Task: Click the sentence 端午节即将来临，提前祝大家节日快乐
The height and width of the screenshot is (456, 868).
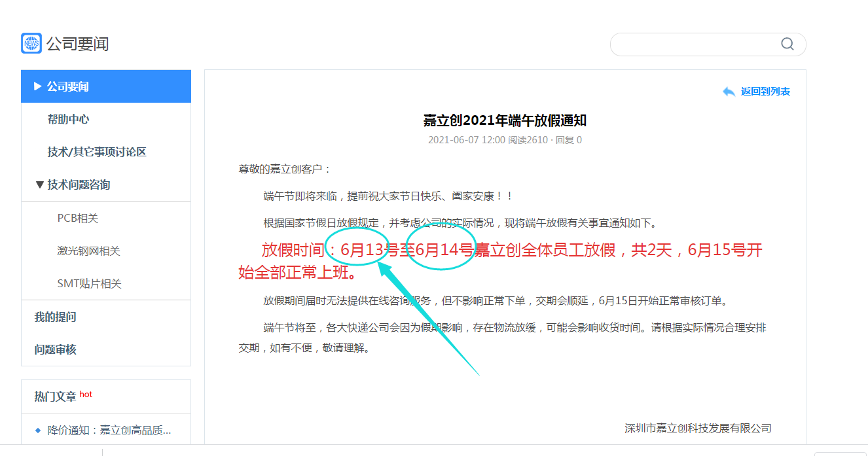Action: coord(388,196)
